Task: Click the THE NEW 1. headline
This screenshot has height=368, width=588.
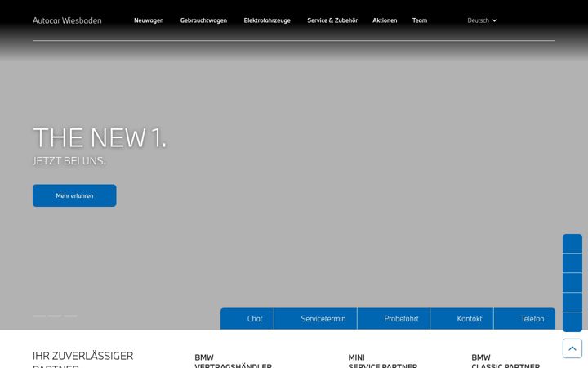Action: pos(100,138)
